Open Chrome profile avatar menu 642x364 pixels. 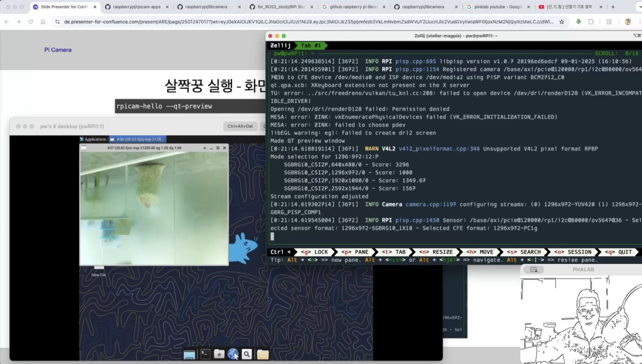(628, 22)
